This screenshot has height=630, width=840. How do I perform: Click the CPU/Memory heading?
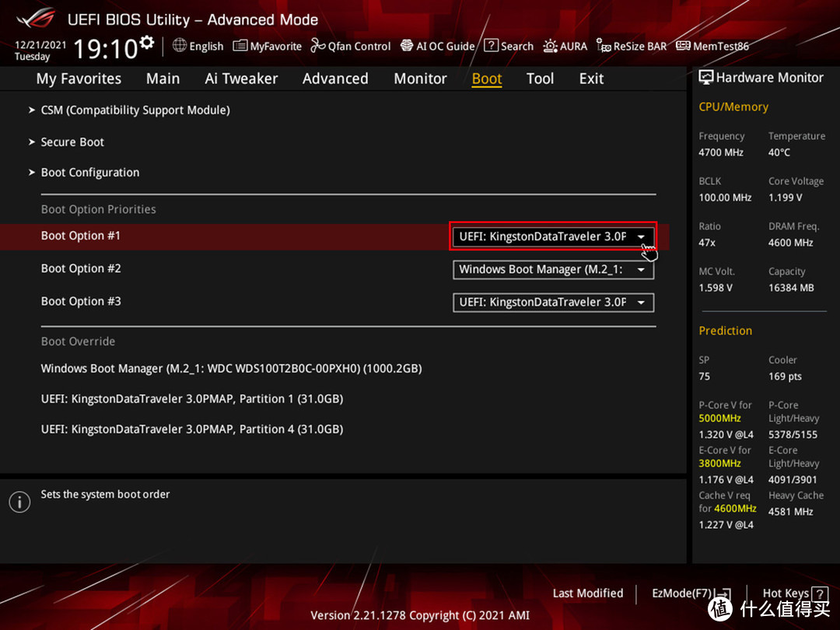click(x=733, y=107)
